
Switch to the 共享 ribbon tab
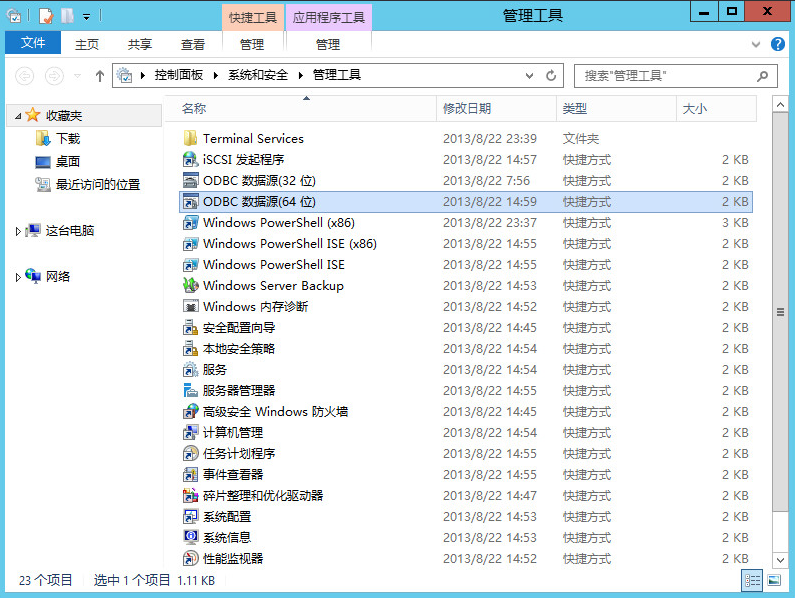pos(139,45)
